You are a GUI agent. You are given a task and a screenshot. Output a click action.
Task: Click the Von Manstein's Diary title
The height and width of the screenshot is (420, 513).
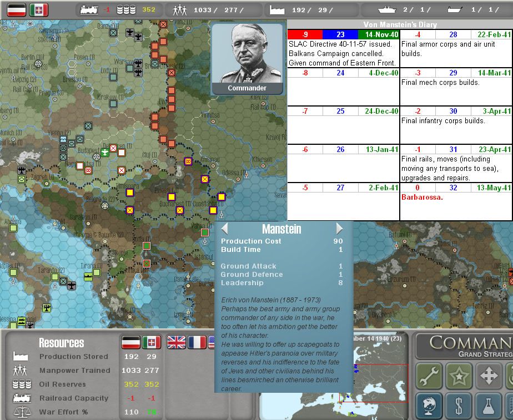point(400,24)
